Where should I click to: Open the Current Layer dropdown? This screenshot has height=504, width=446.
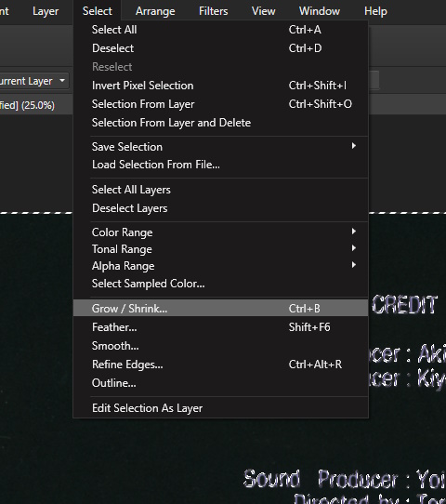(x=33, y=81)
